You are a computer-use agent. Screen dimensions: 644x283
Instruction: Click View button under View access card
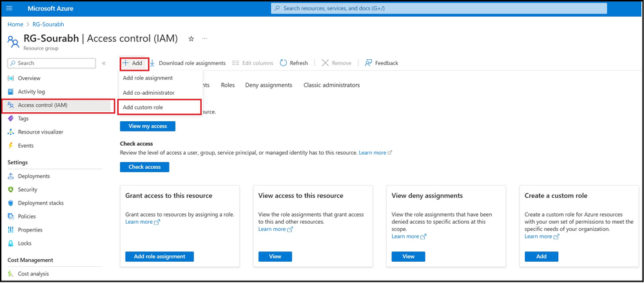(x=275, y=257)
